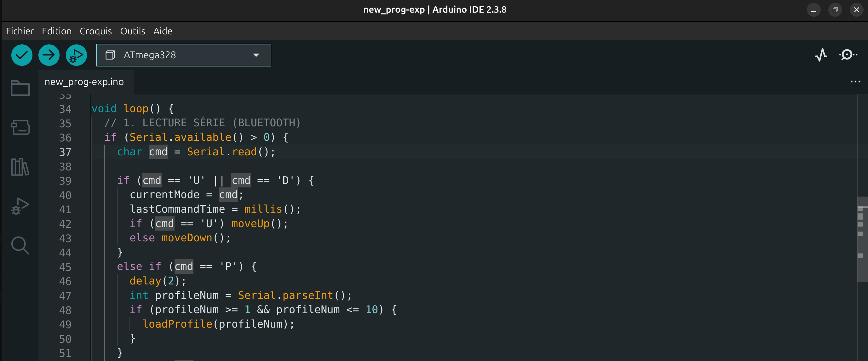The image size is (868, 361).
Task: Open the Croquis menu
Action: [x=96, y=31]
